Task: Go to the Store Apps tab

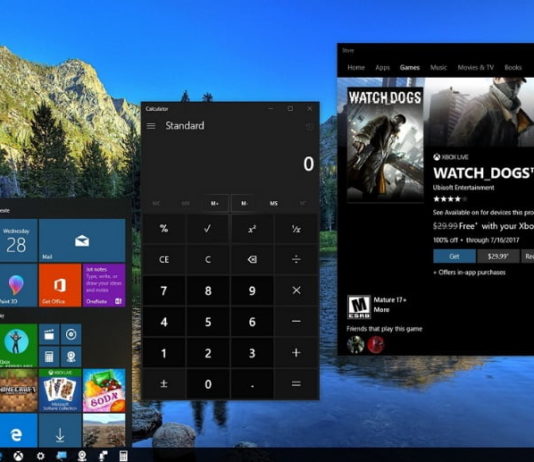Action: pyautogui.click(x=382, y=67)
